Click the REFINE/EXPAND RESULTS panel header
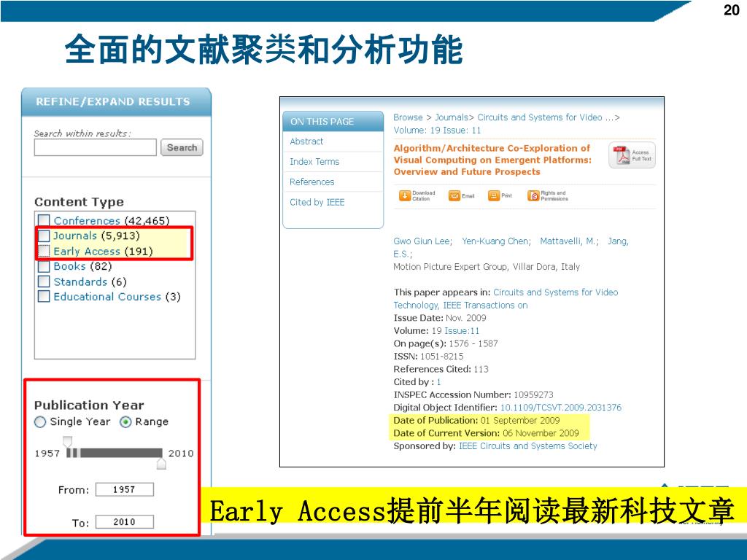 (x=116, y=102)
